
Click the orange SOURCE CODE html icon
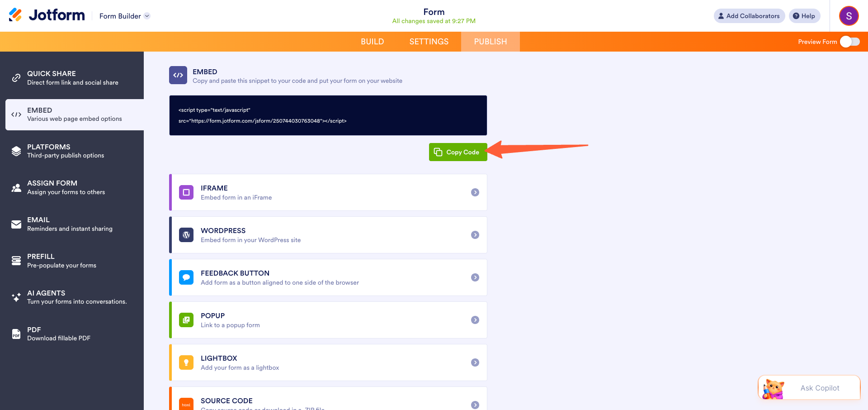(186, 404)
